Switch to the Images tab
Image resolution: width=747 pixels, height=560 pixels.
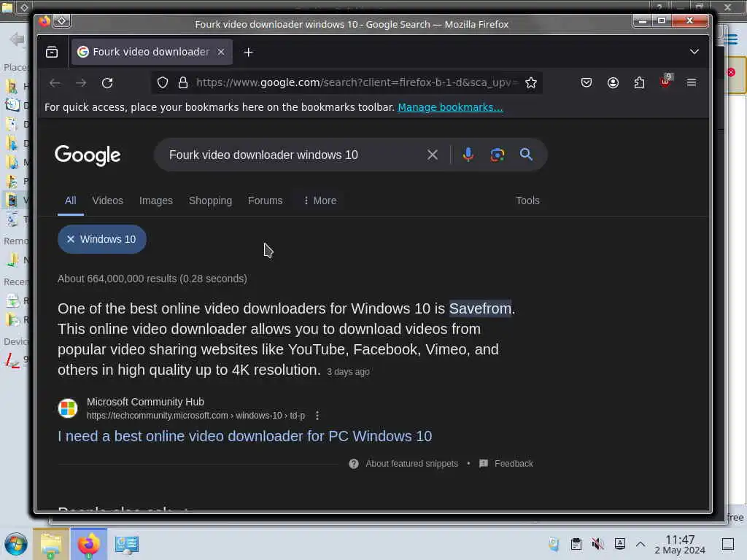(x=156, y=201)
